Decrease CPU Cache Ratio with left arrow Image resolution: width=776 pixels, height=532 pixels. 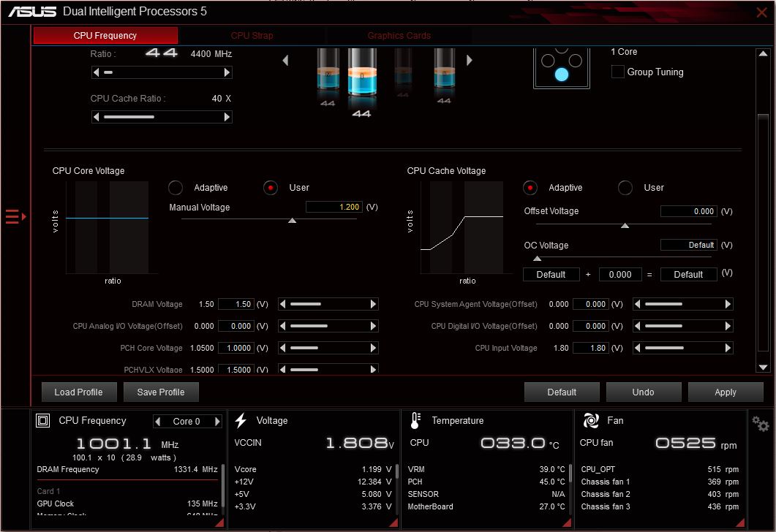coord(96,117)
